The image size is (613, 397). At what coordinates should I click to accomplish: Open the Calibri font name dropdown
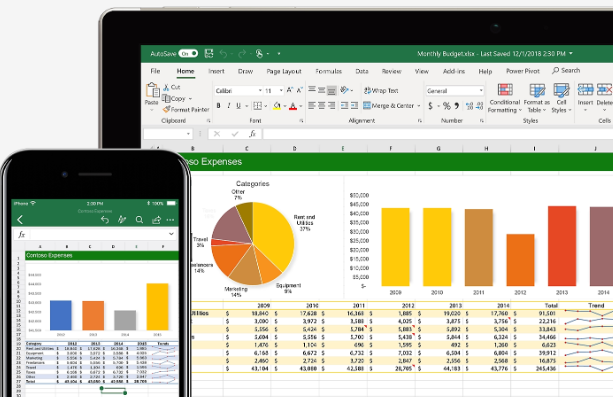pyautogui.click(x=260, y=91)
